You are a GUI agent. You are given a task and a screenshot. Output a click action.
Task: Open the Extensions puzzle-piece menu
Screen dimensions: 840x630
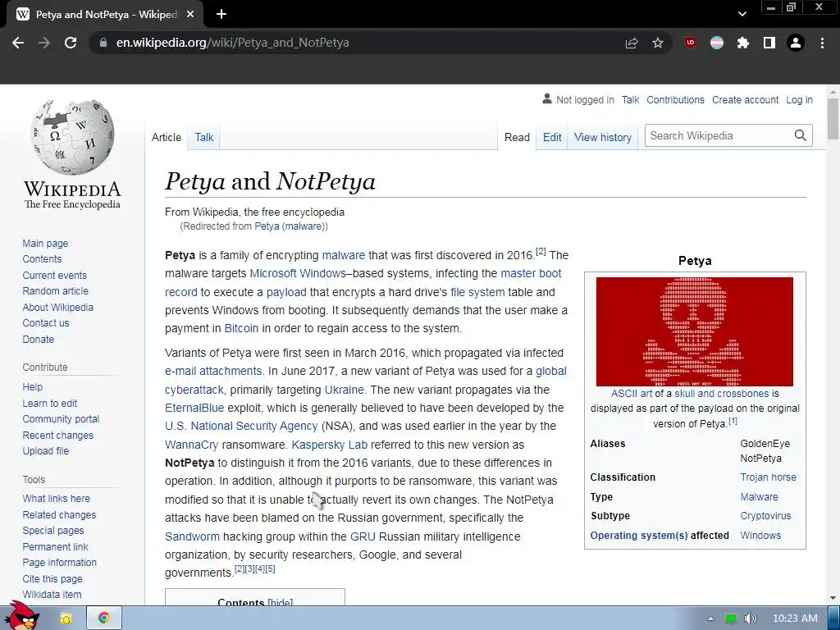[743, 43]
